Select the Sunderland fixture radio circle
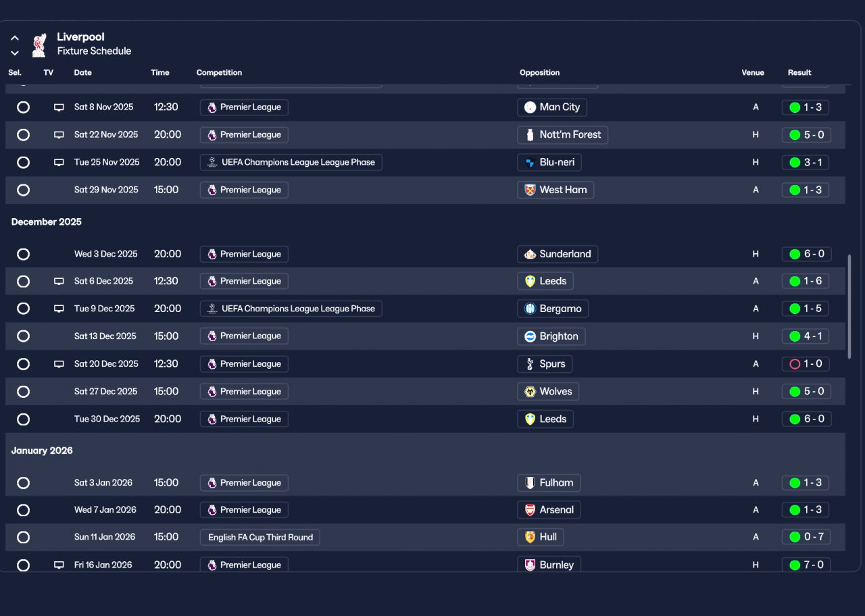Image resolution: width=865 pixels, height=616 pixels. 23,254
